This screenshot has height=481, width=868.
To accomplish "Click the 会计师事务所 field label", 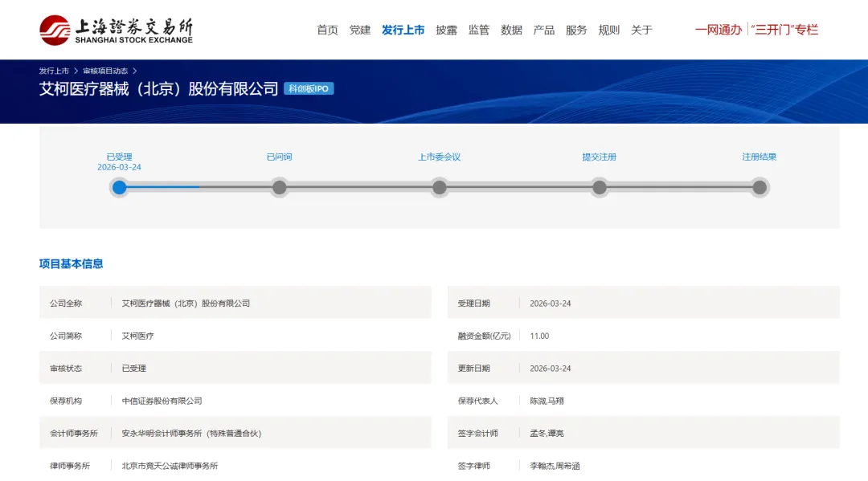I will pos(74,434).
